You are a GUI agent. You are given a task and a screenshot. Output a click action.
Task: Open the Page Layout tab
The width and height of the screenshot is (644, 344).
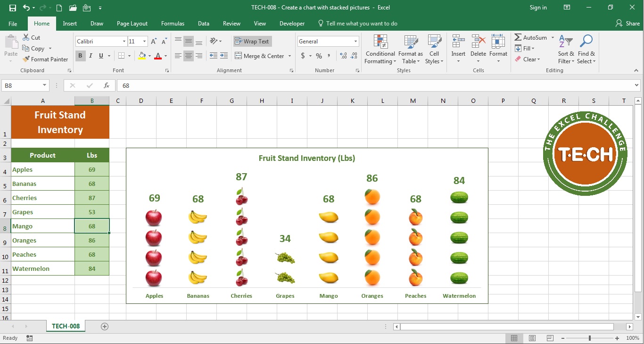(x=132, y=24)
